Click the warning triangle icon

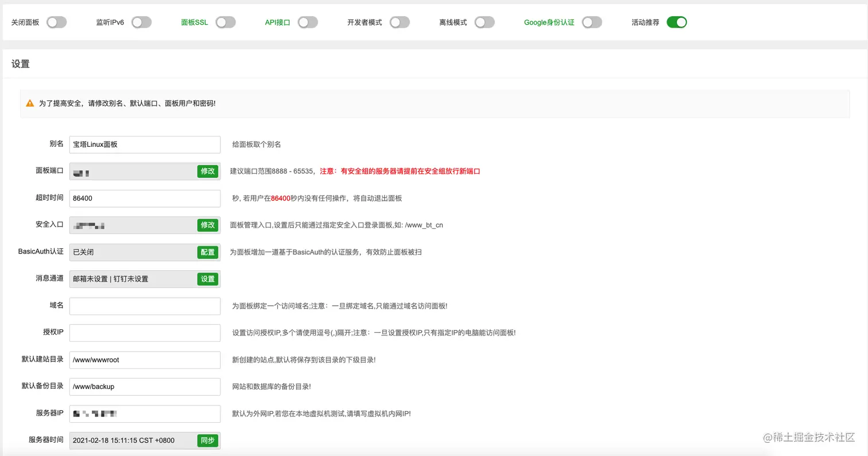(x=29, y=103)
